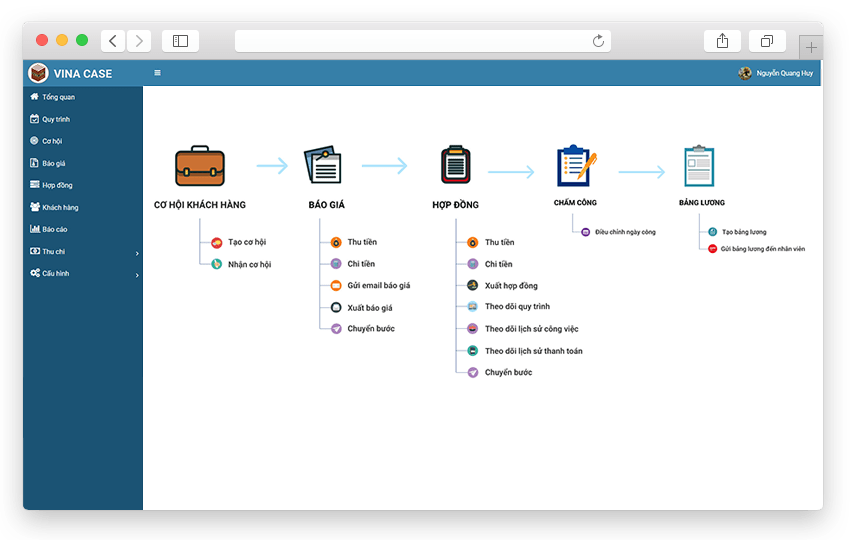Toggle the browser sidebar panel button
The image size is (858, 540).
180,41
